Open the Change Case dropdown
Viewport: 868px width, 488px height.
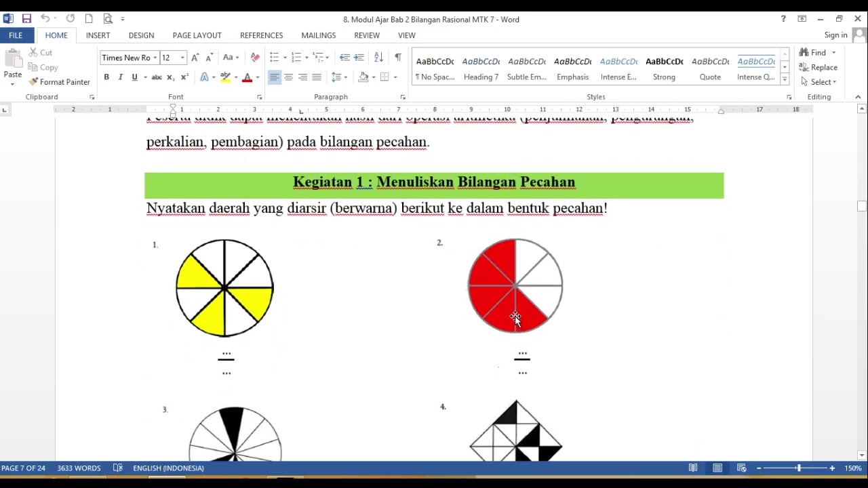pos(231,58)
